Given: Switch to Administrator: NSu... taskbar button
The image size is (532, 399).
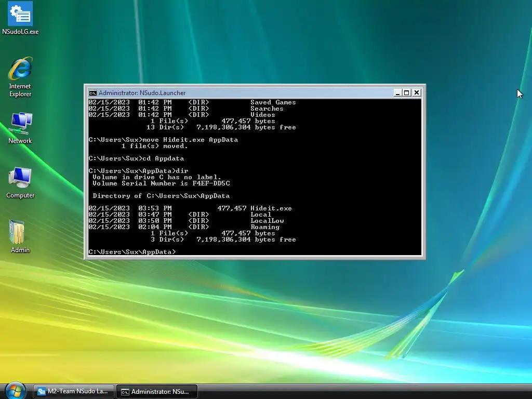Looking at the screenshot, I should pyautogui.click(x=157, y=392).
